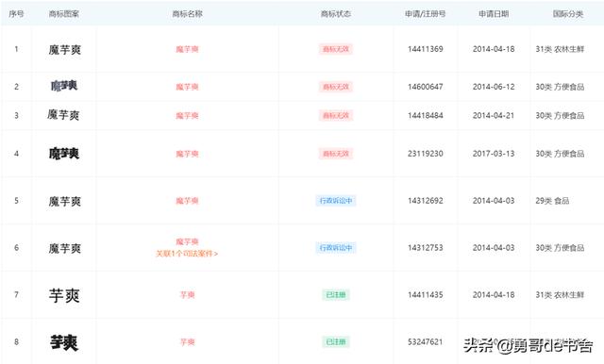Viewport: 604px width, 364px height.
Task: Click the date 2017-03-13
Action: [494, 154]
